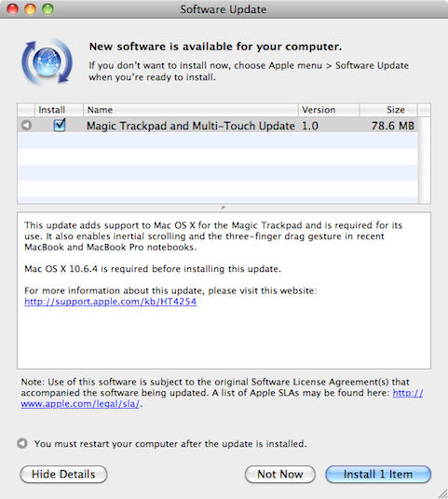Click the restart icon next to the restart notice

[22, 443]
